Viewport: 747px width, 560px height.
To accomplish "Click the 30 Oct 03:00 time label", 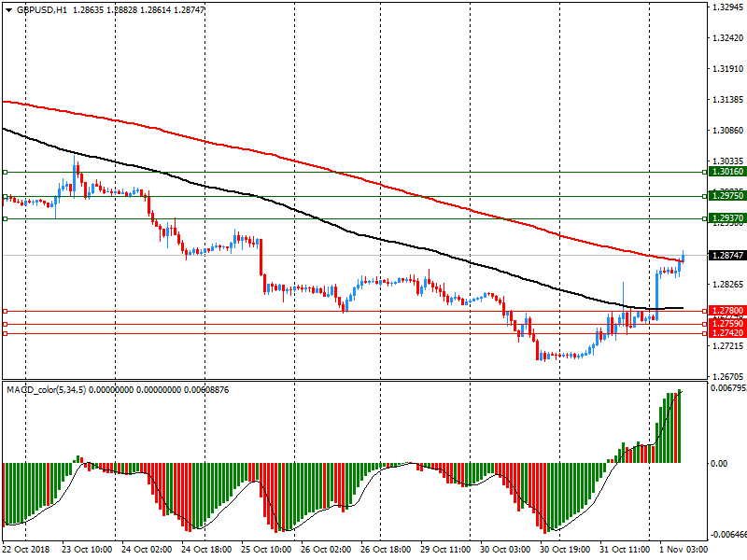I will (505, 550).
